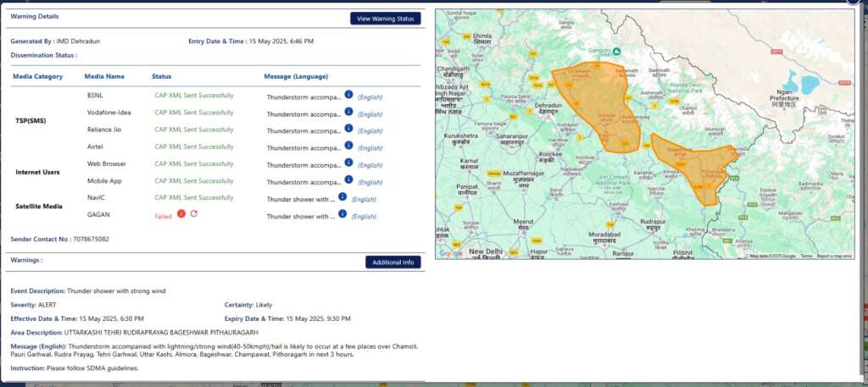The height and width of the screenshot is (387, 868).
Task: Select the Vodafone-Idea media name cell
Action: [109, 113]
